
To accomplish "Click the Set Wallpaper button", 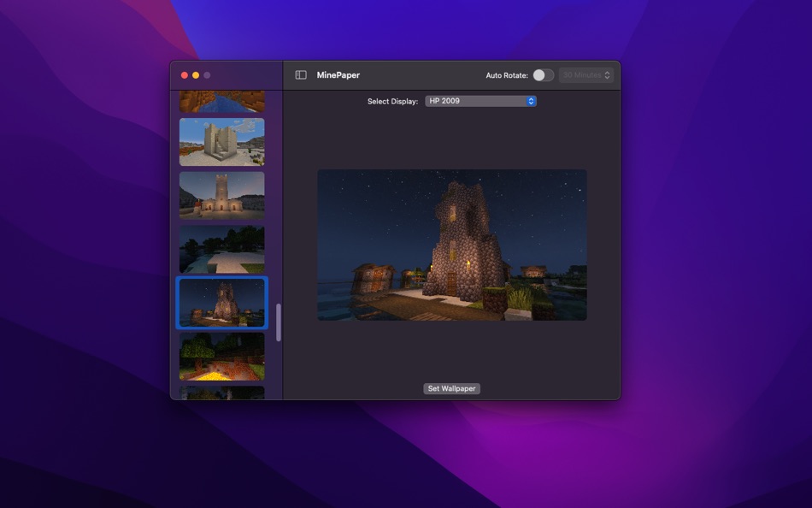I will point(451,389).
